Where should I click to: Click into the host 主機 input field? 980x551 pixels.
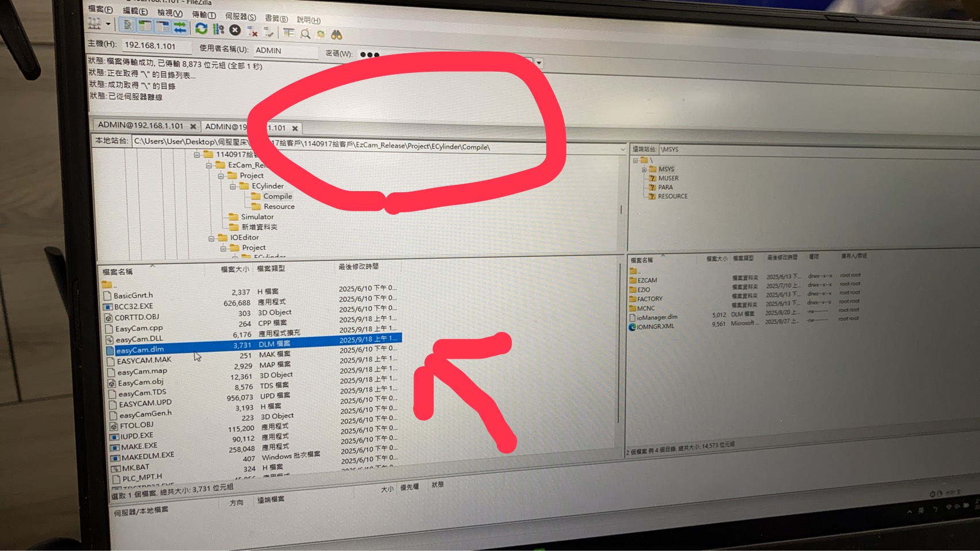[154, 46]
